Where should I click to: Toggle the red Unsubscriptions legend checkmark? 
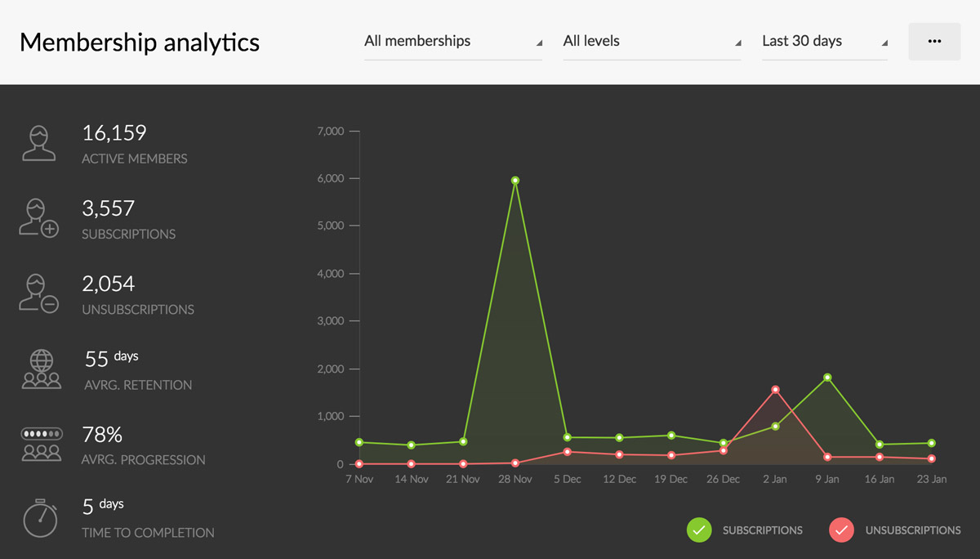841,530
